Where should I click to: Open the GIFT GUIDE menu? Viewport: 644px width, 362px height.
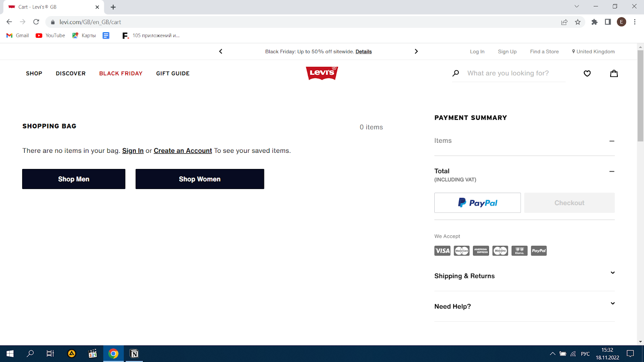point(173,73)
